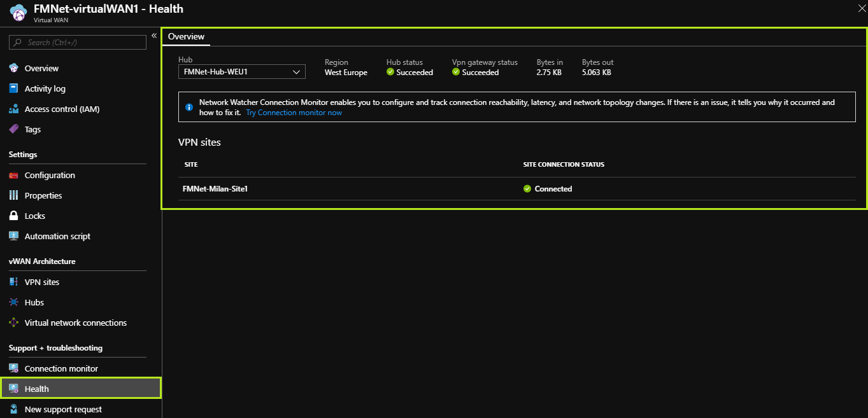
Task: Open Locks menu item
Action: [35, 216]
